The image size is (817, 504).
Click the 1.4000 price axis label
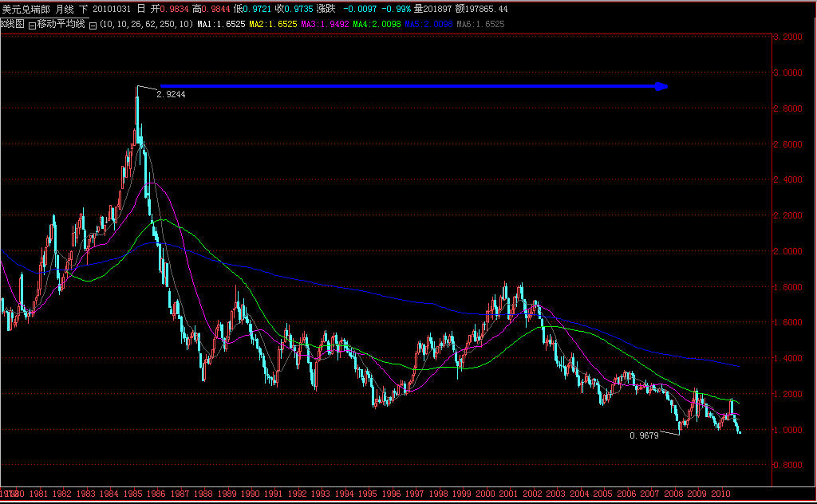[787, 358]
